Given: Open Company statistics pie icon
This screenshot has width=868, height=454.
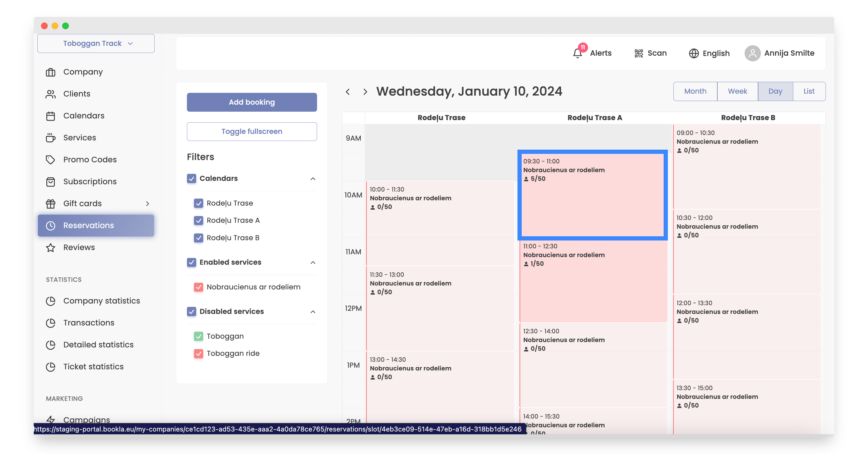Looking at the screenshot, I should 51,301.
